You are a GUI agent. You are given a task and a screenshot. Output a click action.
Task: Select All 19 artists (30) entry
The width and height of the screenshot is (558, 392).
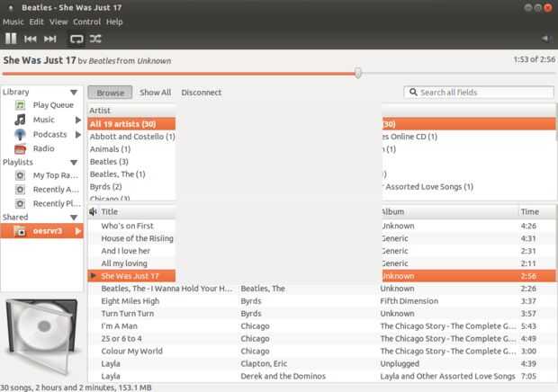pos(131,124)
